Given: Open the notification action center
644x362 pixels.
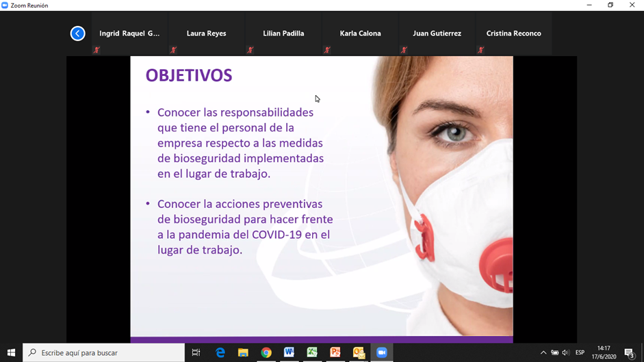Looking at the screenshot, I should coord(629,352).
